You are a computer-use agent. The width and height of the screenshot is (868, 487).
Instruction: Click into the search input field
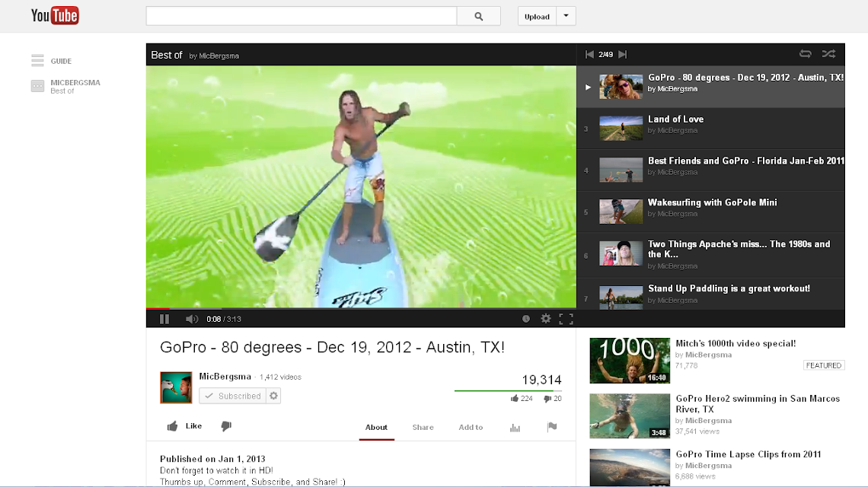(302, 16)
